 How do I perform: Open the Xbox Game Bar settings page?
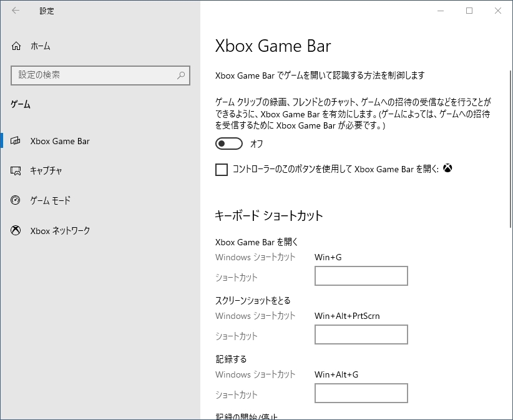tap(100, 141)
